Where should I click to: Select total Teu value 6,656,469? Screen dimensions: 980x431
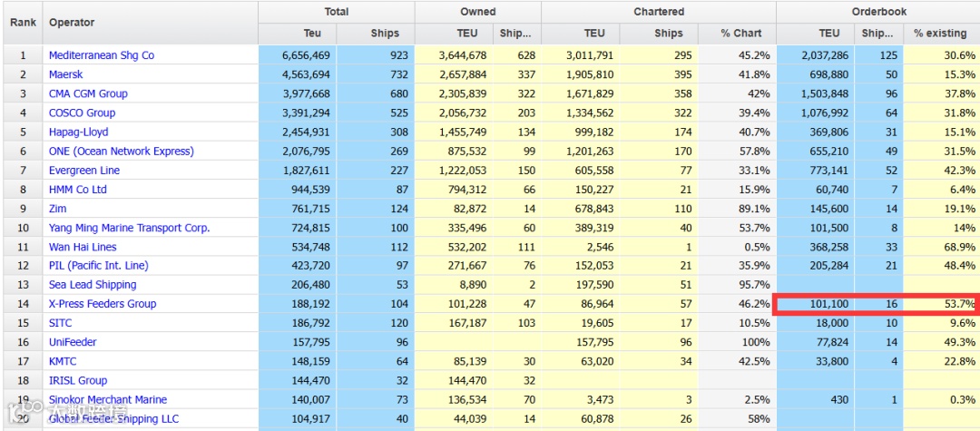[x=307, y=55]
